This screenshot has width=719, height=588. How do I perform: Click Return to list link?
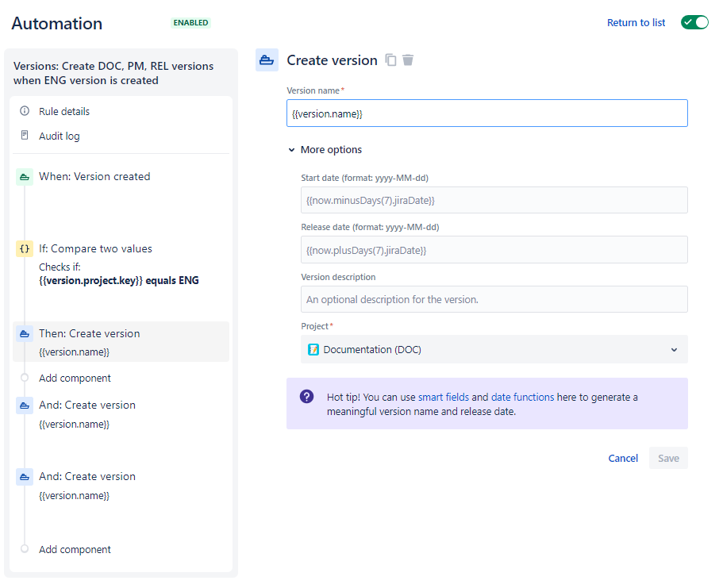point(636,23)
